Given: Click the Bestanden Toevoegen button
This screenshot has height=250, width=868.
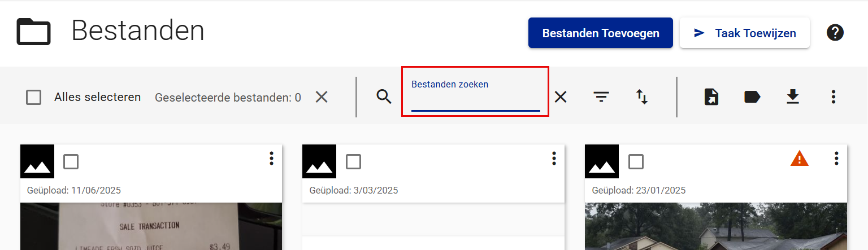Looking at the screenshot, I should click(x=600, y=33).
